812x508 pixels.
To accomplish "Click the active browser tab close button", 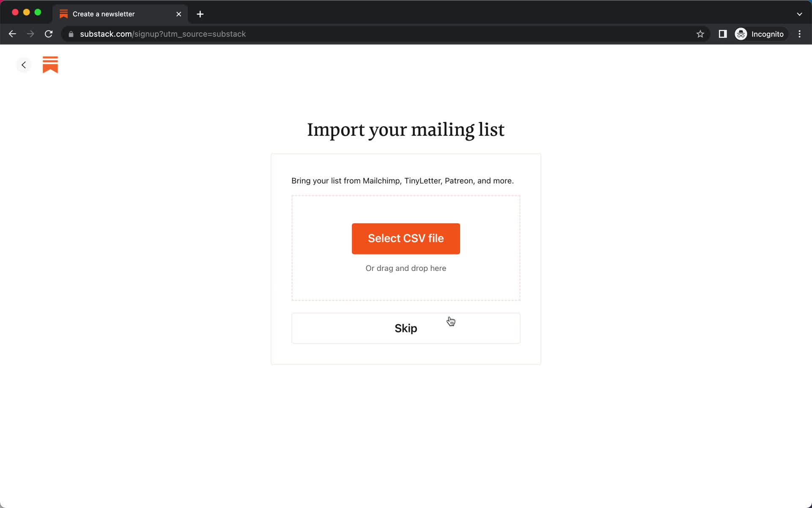I will [178, 14].
